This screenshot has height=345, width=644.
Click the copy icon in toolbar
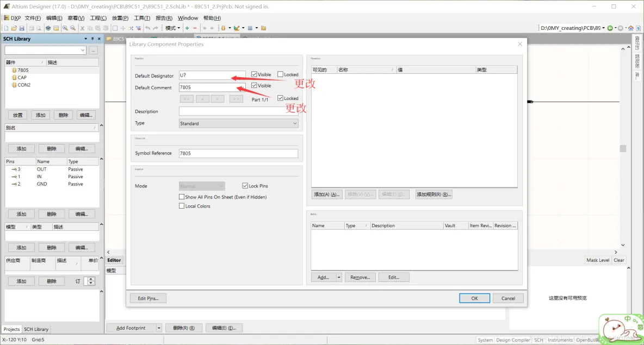pyautogui.click(x=90, y=28)
